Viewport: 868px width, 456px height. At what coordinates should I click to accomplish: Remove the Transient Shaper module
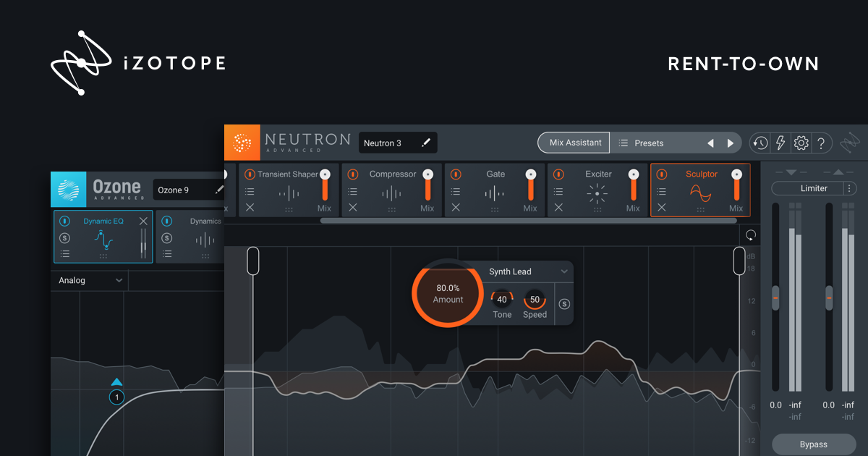[250, 208]
